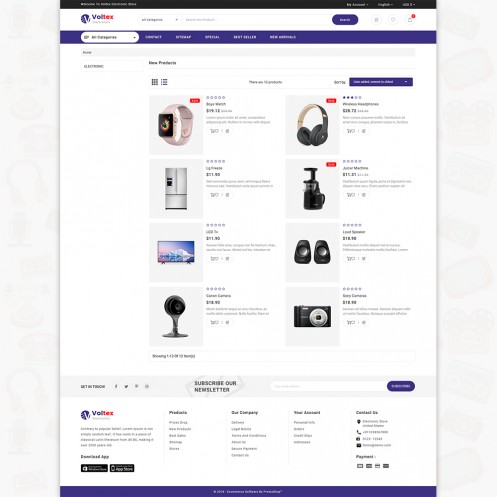Open the Sort by dropdown
Screen dimensions: 497x497
[381, 82]
